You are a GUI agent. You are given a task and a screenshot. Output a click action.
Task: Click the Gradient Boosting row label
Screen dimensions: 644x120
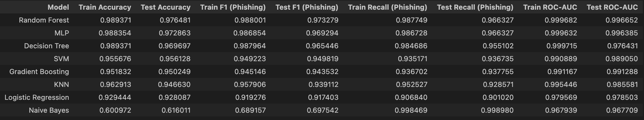[39, 72]
